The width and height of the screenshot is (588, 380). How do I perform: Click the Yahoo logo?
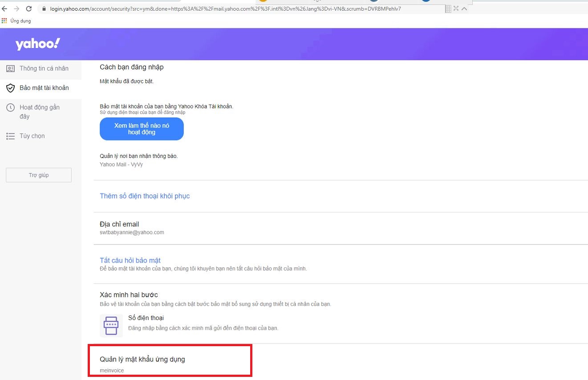pos(37,44)
